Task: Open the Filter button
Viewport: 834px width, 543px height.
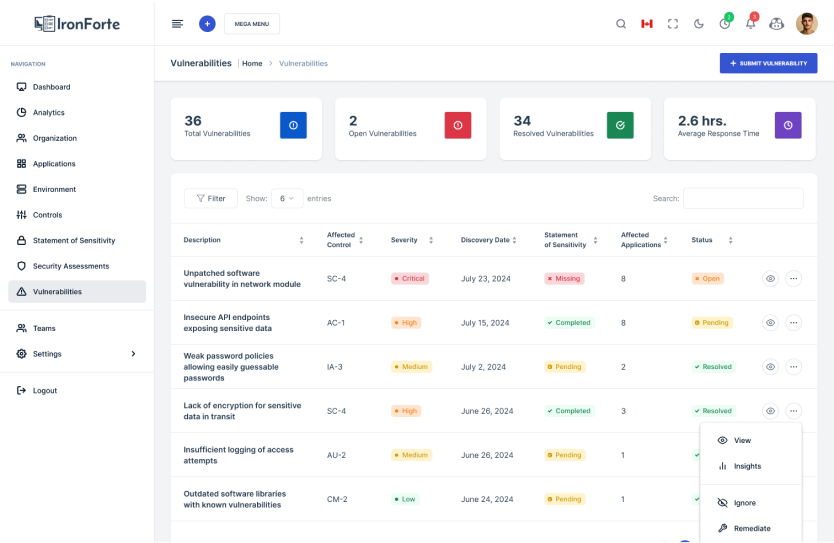Action: (211, 198)
